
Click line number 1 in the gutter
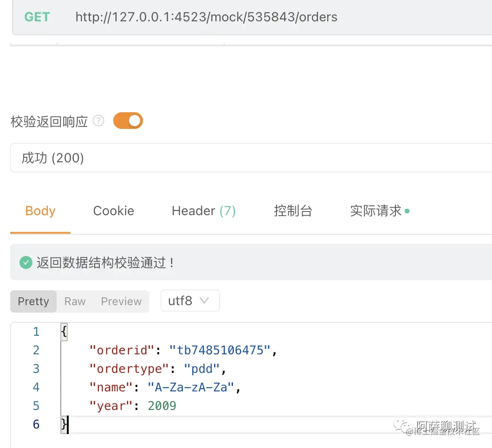coord(36,332)
